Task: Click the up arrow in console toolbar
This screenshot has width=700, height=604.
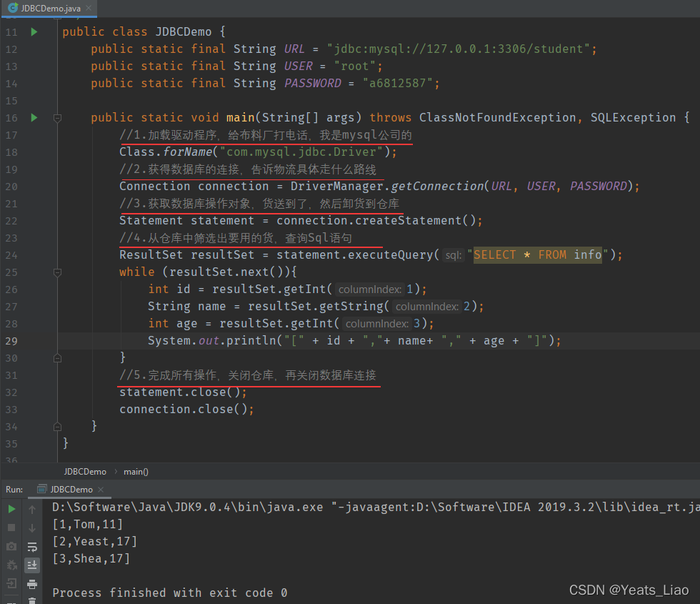Action: (32, 509)
